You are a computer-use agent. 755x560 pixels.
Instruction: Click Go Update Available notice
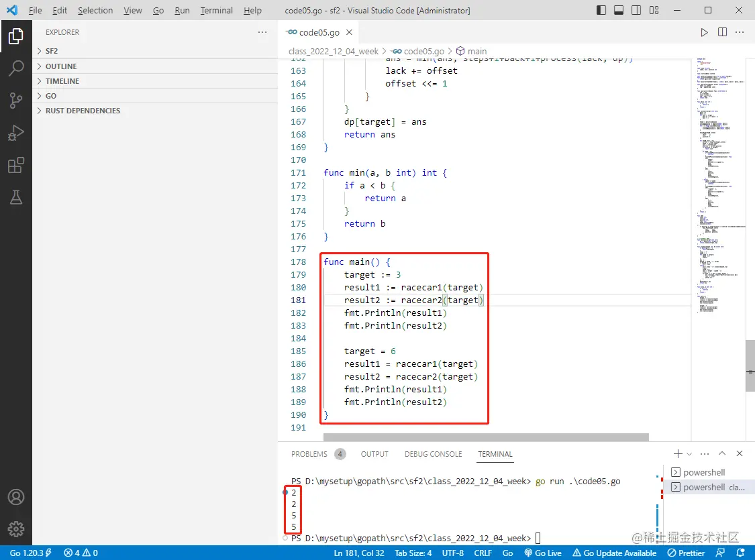click(614, 553)
